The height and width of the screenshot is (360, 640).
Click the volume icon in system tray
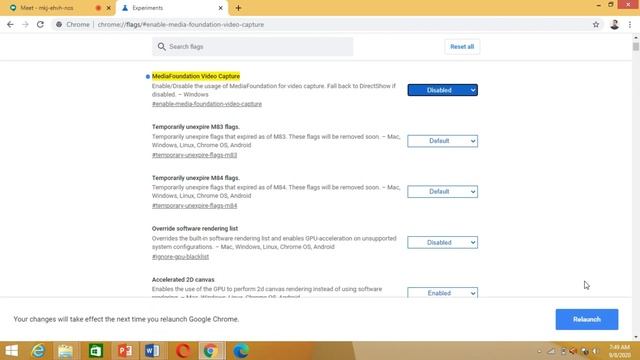point(596,351)
